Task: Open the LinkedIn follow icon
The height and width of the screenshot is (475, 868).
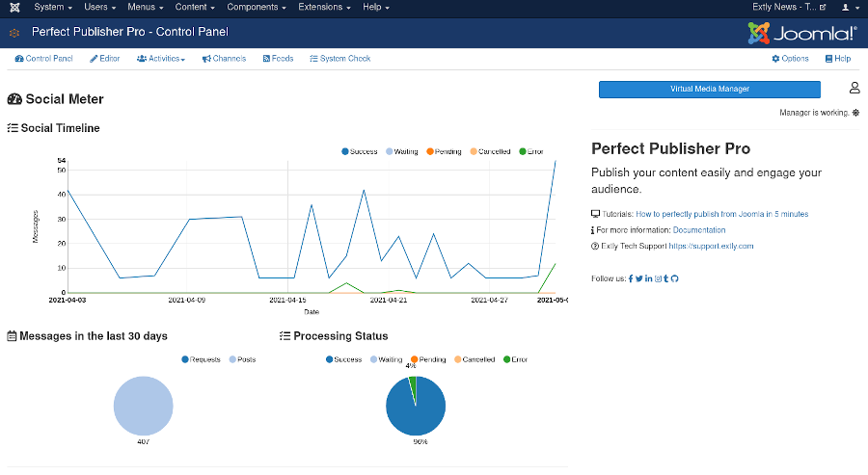Action: pyautogui.click(x=648, y=278)
